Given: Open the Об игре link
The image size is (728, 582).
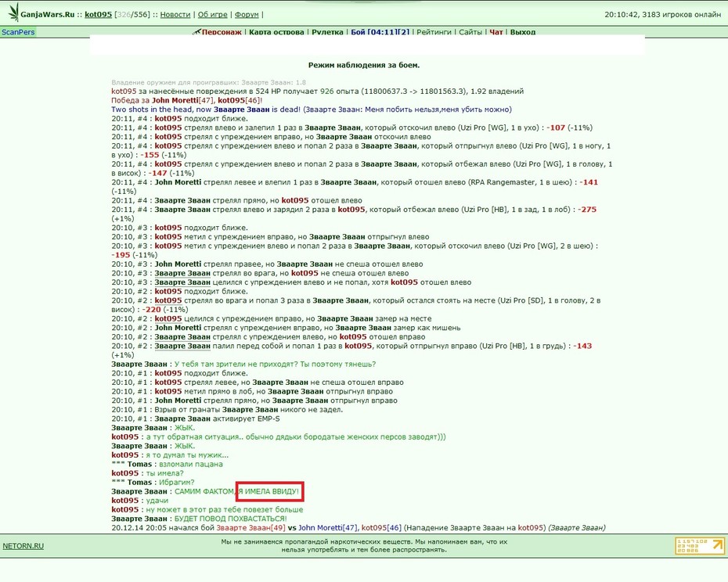Looking at the screenshot, I should (213, 14).
